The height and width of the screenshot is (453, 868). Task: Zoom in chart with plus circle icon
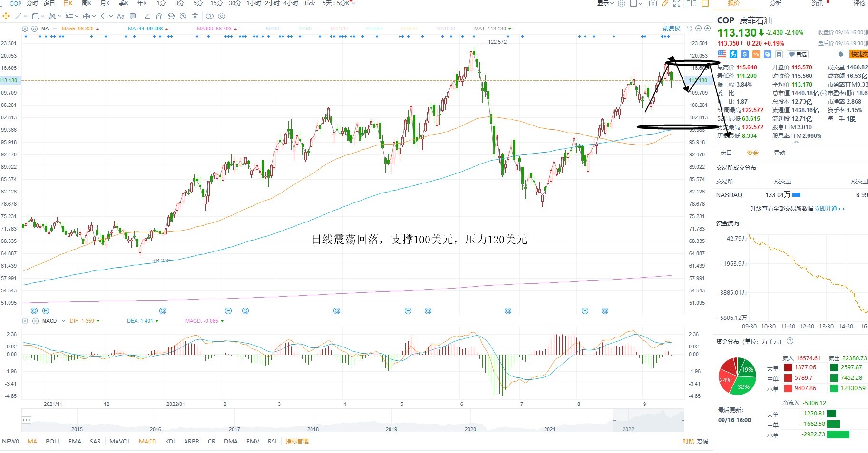pyautogui.click(x=708, y=29)
